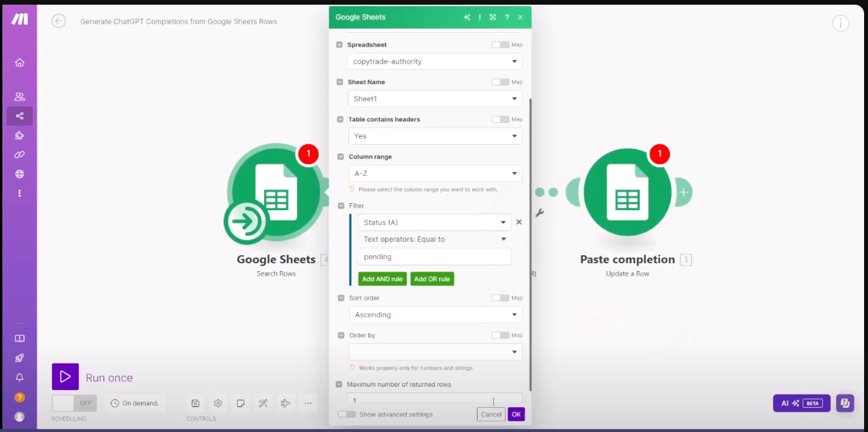This screenshot has height=432, width=868.
Task: Click the chat support icon bottom right
Action: coord(845,403)
